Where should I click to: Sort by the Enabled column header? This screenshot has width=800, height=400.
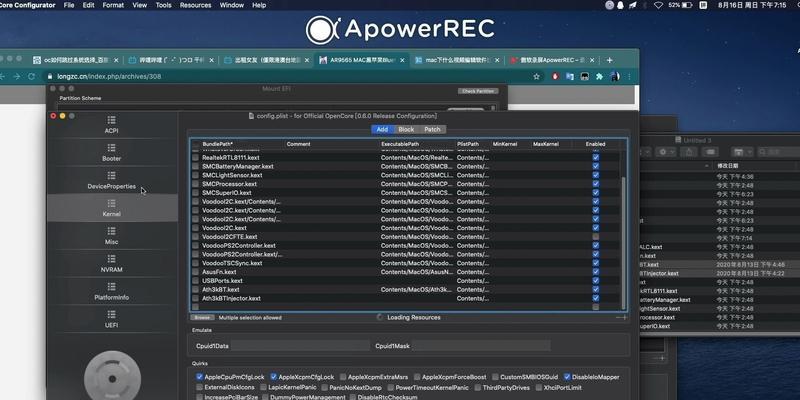[595, 144]
